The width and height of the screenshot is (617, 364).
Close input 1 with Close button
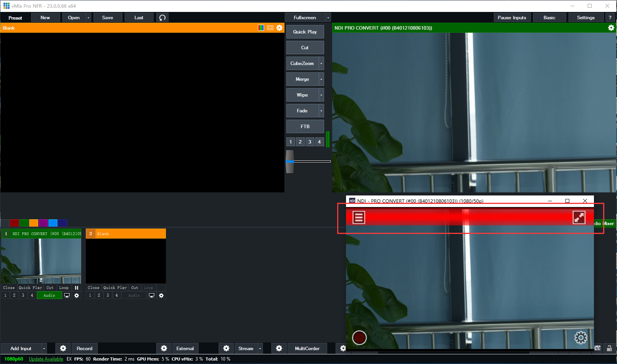(9, 288)
